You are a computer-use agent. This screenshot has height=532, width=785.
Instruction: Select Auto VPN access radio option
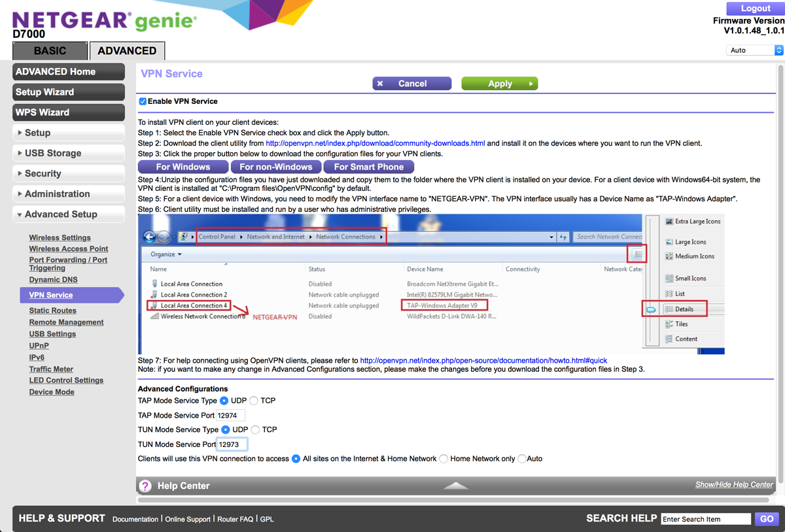click(521, 459)
